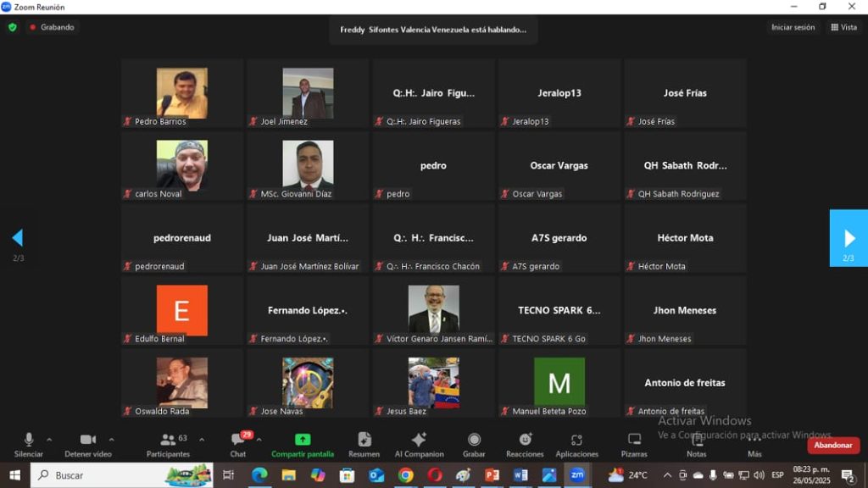This screenshot has width=868, height=488.
Task: Click Jhon Meneses participant name
Action: point(685,310)
